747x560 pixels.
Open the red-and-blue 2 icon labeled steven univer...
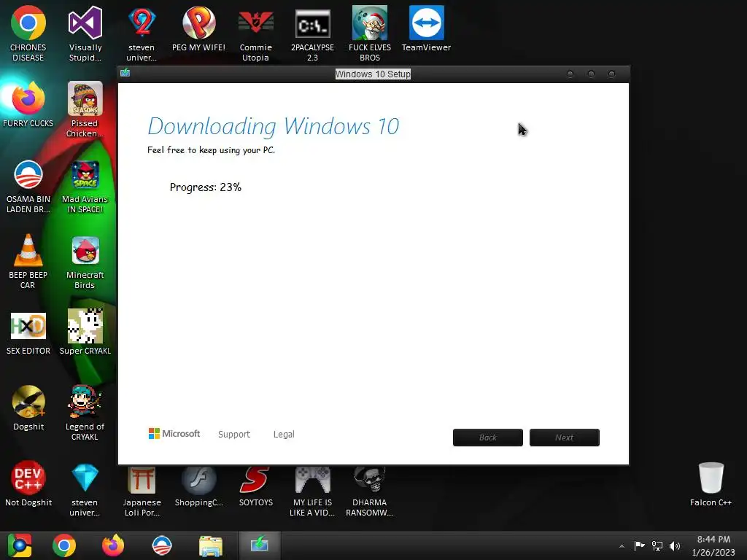[142, 23]
